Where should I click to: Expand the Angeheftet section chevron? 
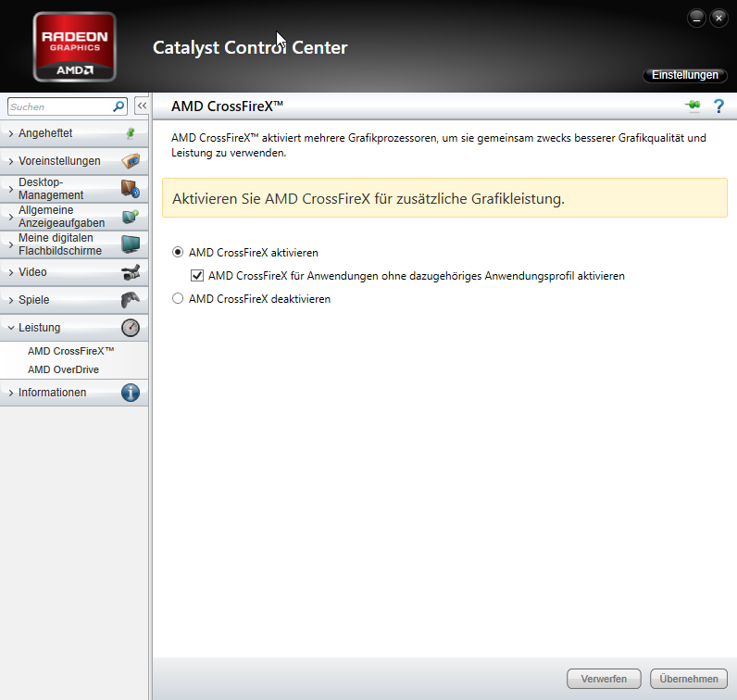pos(11,133)
